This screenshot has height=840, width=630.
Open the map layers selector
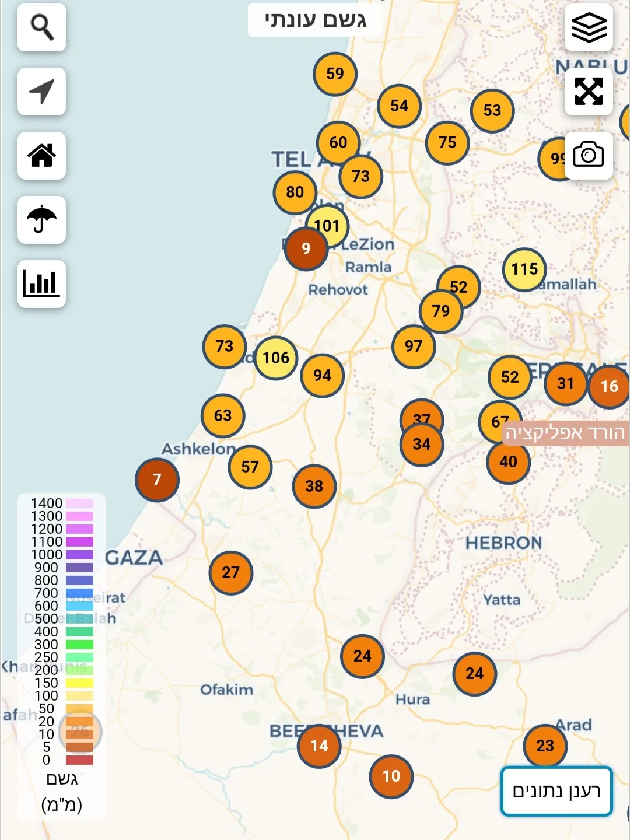click(x=589, y=27)
